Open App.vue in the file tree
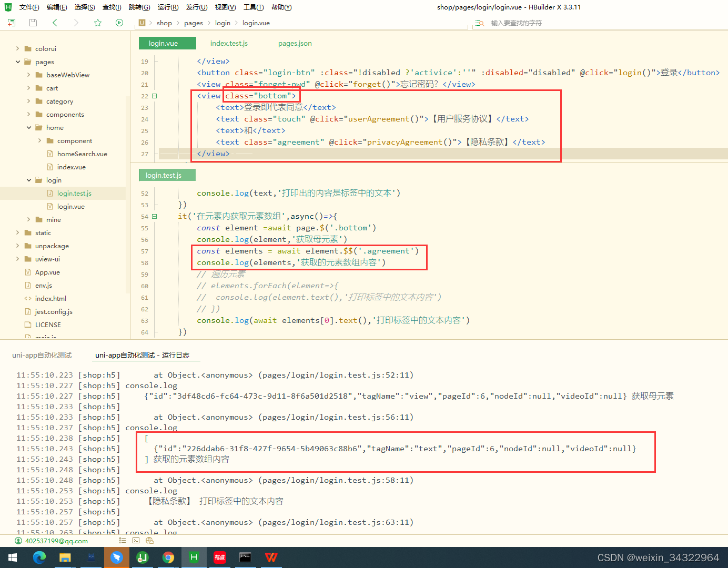The image size is (728, 568). pyautogui.click(x=47, y=272)
